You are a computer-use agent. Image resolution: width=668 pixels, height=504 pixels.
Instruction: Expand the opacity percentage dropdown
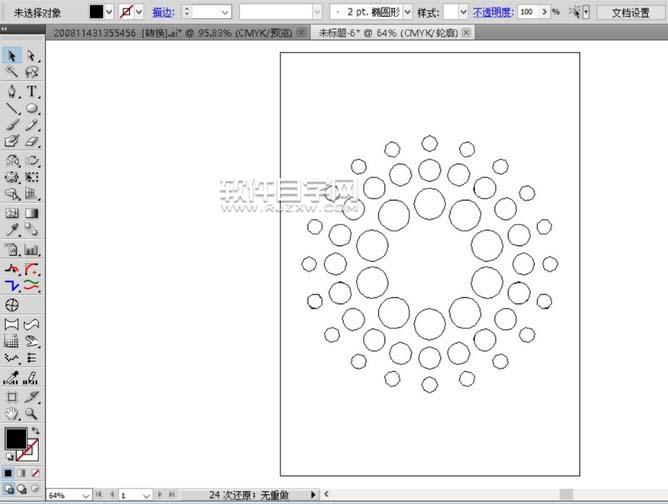click(x=555, y=12)
